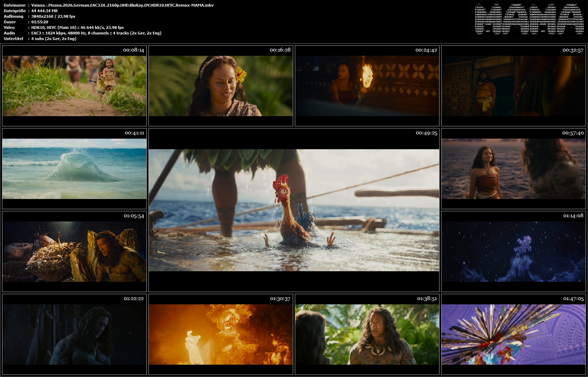Select the EAC3 audio info line
Screen dimensions: 588x377
96,33
